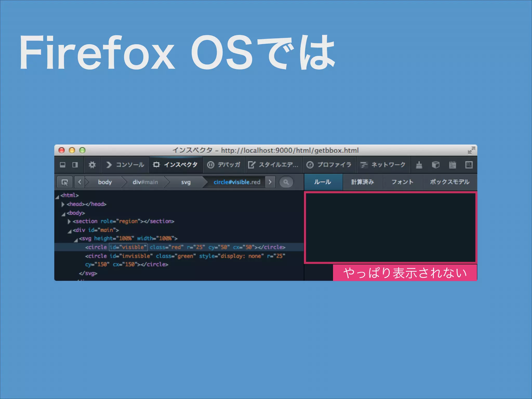The height and width of the screenshot is (399, 532).
Task: Select the div#main breadcrumb
Action: (145, 182)
